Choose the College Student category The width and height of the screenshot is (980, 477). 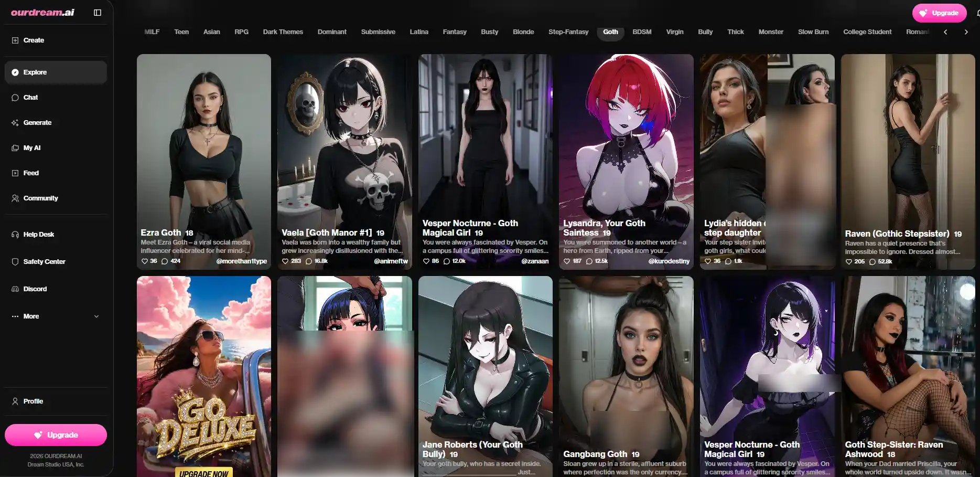pos(867,32)
